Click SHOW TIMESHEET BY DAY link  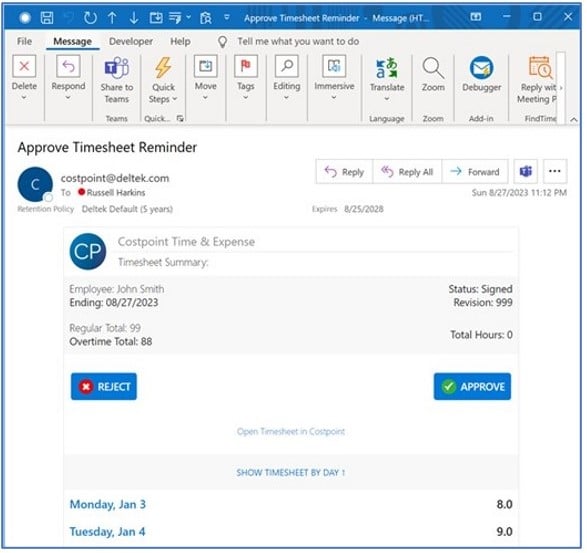click(x=291, y=473)
